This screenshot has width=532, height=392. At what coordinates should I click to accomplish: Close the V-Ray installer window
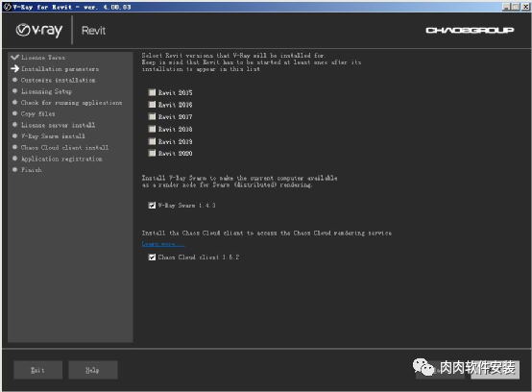tap(525, 7)
